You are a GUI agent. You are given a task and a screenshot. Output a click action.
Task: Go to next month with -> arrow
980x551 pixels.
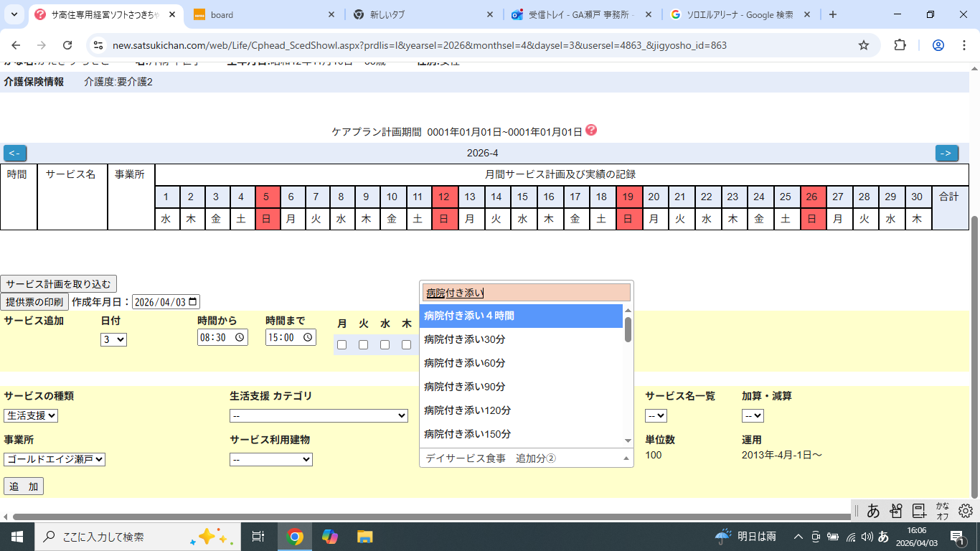coord(946,153)
